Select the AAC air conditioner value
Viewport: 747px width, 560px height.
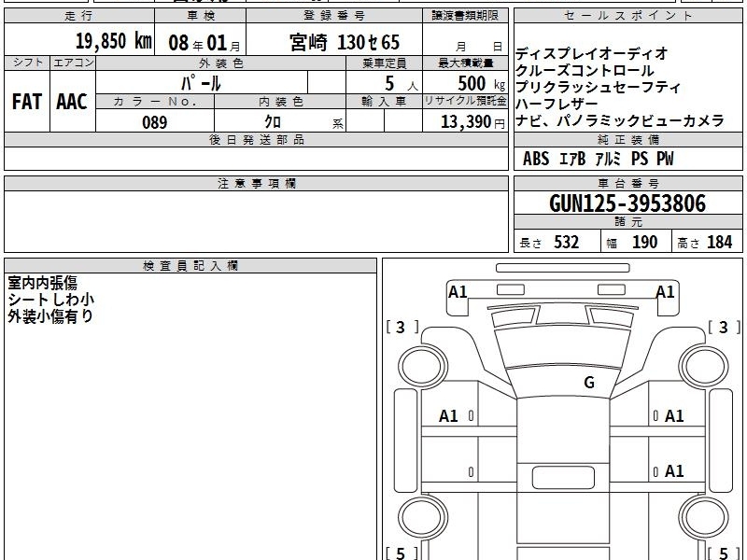coord(72,102)
